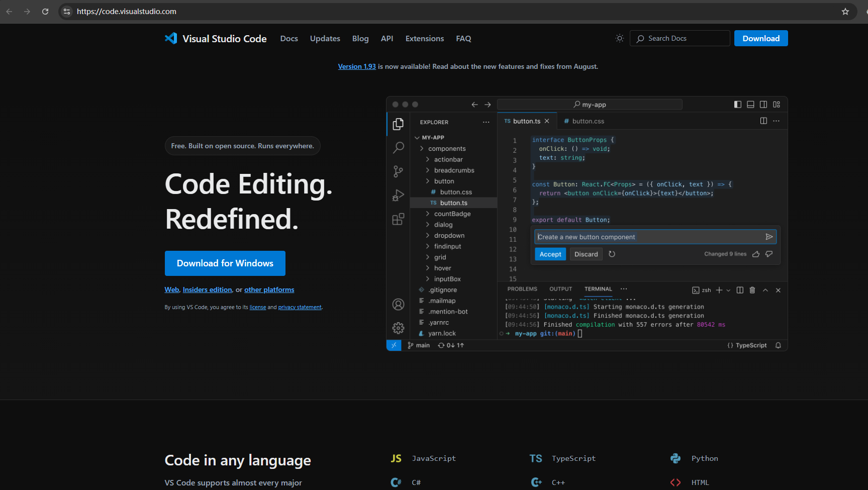This screenshot has height=490, width=868.
Task: Open Run and Debug icon in activity bar
Action: point(398,195)
